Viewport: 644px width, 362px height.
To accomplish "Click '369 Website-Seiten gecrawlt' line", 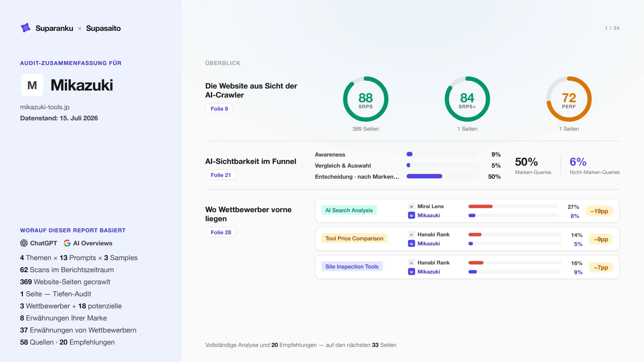I will tap(65, 282).
